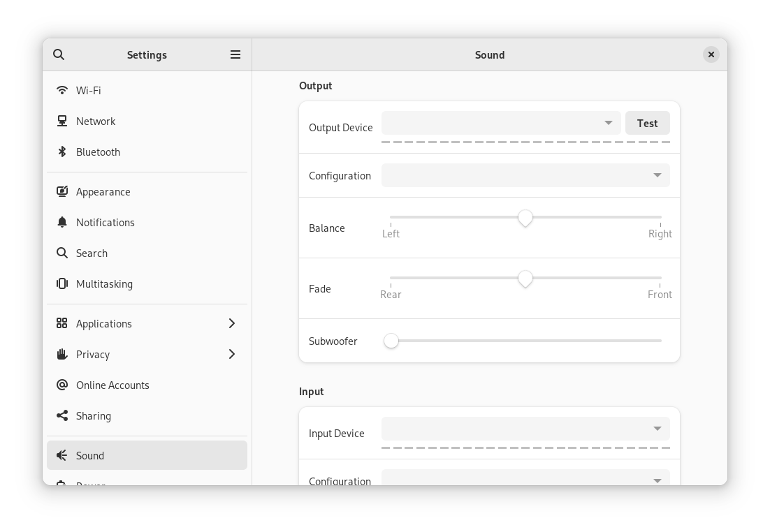This screenshot has width=770, height=532.
Task: Click the Left label under Balance
Action: (391, 234)
